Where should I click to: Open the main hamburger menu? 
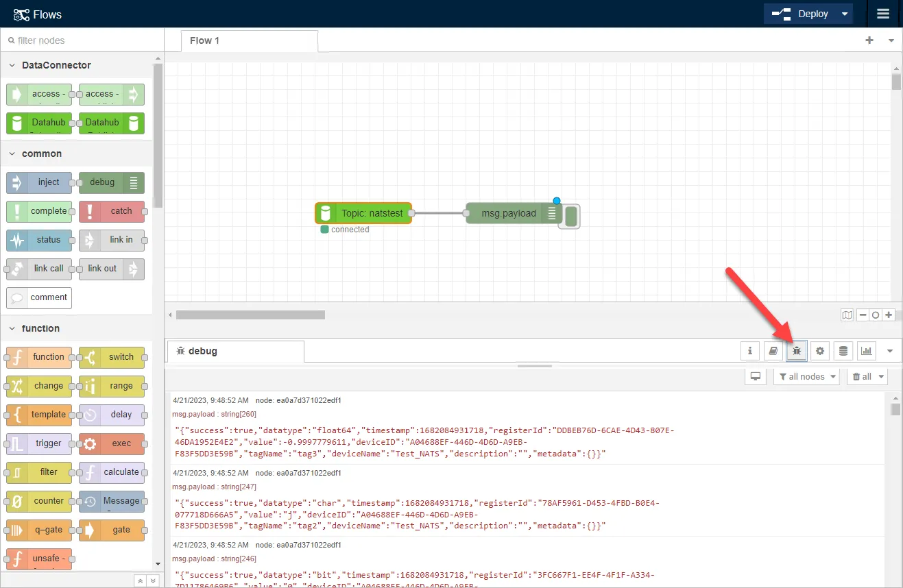click(x=882, y=14)
